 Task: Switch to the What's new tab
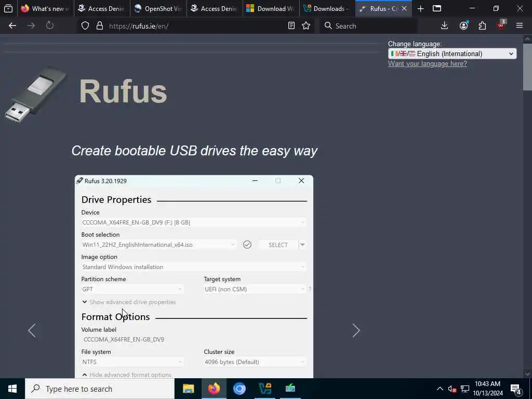[x=45, y=8]
